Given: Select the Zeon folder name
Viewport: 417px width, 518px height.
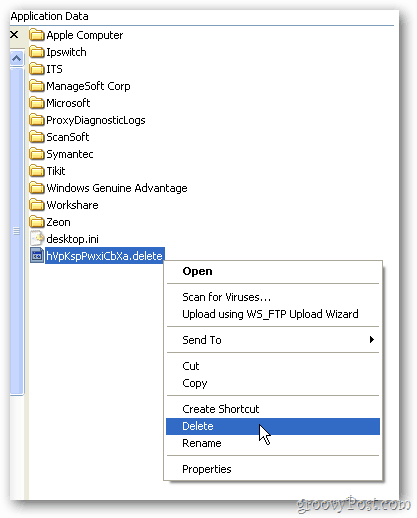Looking at the screenshot, I should tap(58, 222).
